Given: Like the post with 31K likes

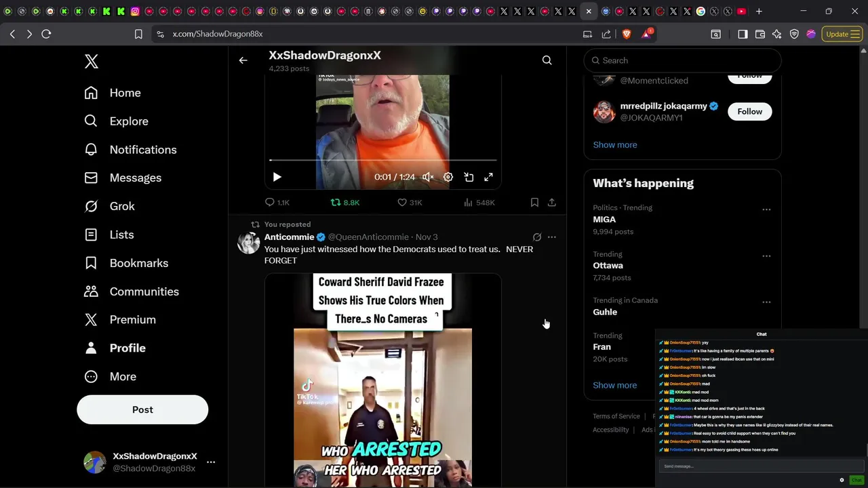Looking at the screenshot, I should click(x=410, y=202).
